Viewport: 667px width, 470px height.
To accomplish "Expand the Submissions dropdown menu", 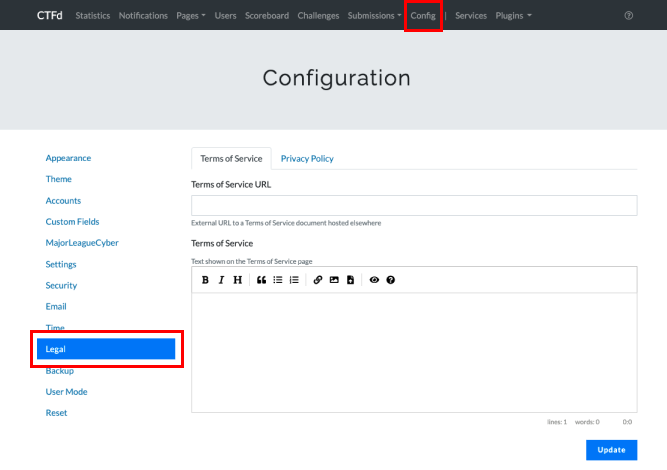I will (374, 16).
